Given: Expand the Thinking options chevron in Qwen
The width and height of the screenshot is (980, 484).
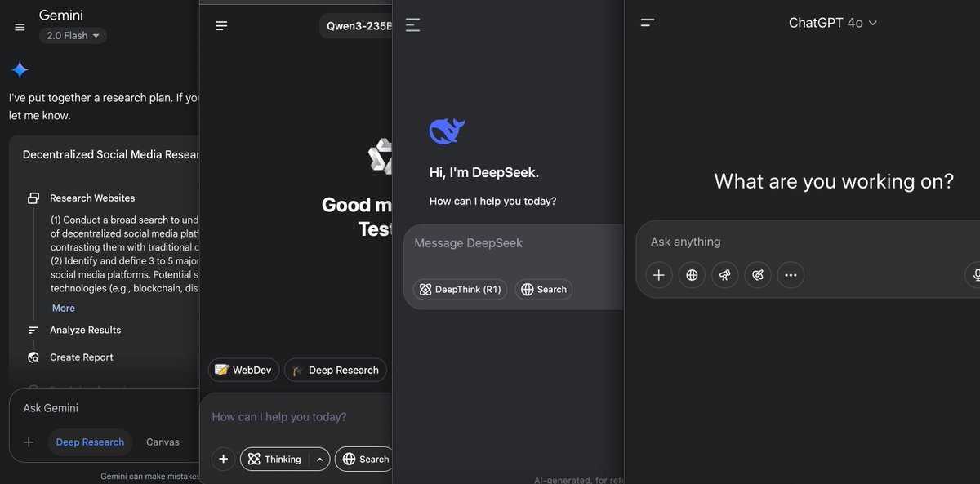Looking at the screenshot, I should [320, 459].
